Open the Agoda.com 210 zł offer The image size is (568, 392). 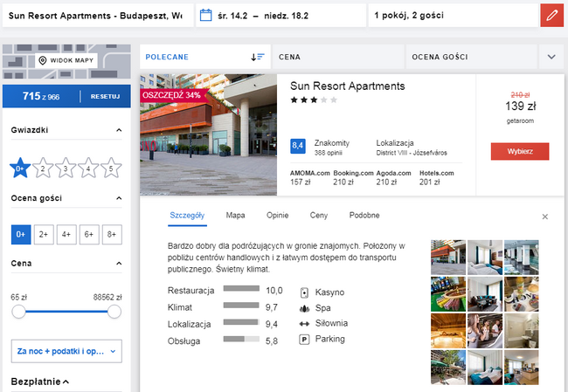pos(394,178)
